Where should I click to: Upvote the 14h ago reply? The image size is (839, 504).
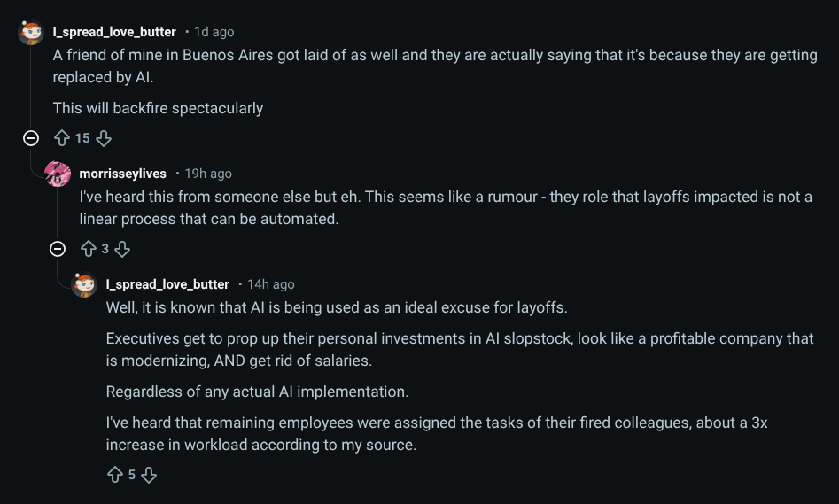pos(115,475)
